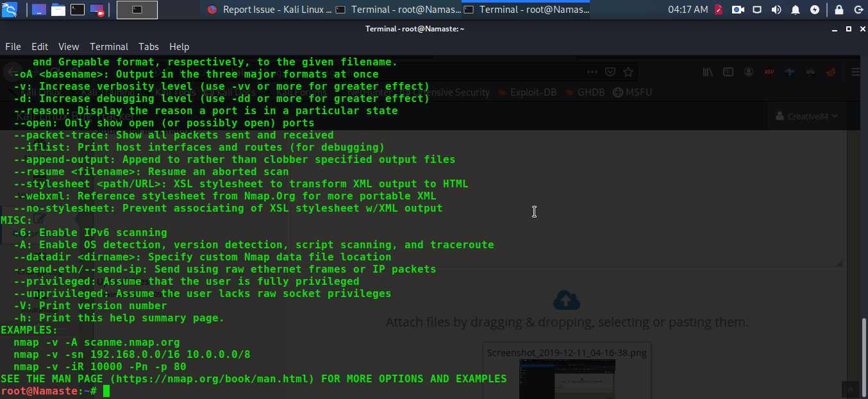
Task: Switch to Report Issue Firefox taskbar window
Action: pyautogui.click(x=269, y=10)
